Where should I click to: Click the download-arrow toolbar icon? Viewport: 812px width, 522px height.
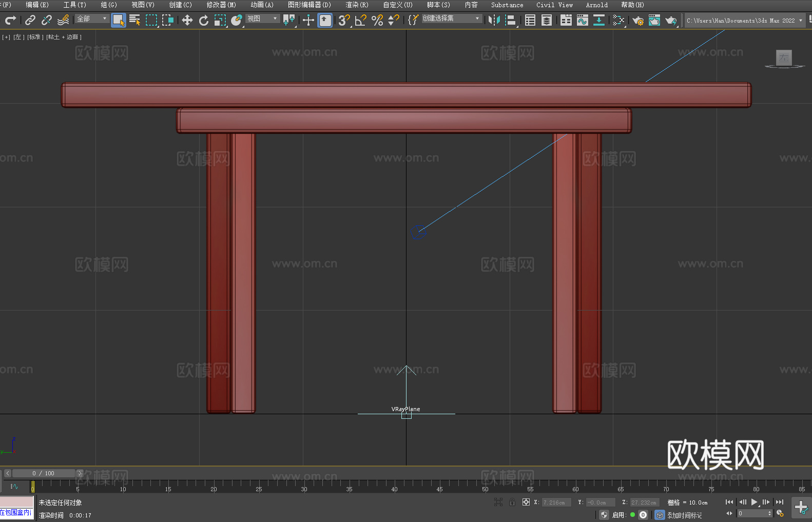pos(599,20)
